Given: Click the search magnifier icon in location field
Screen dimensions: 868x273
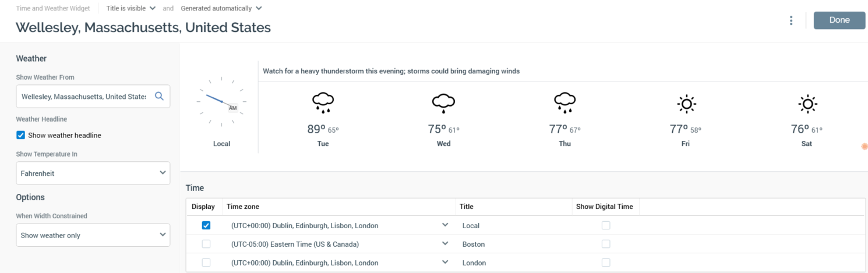Looking at the screenshot, I should (159, 97).
